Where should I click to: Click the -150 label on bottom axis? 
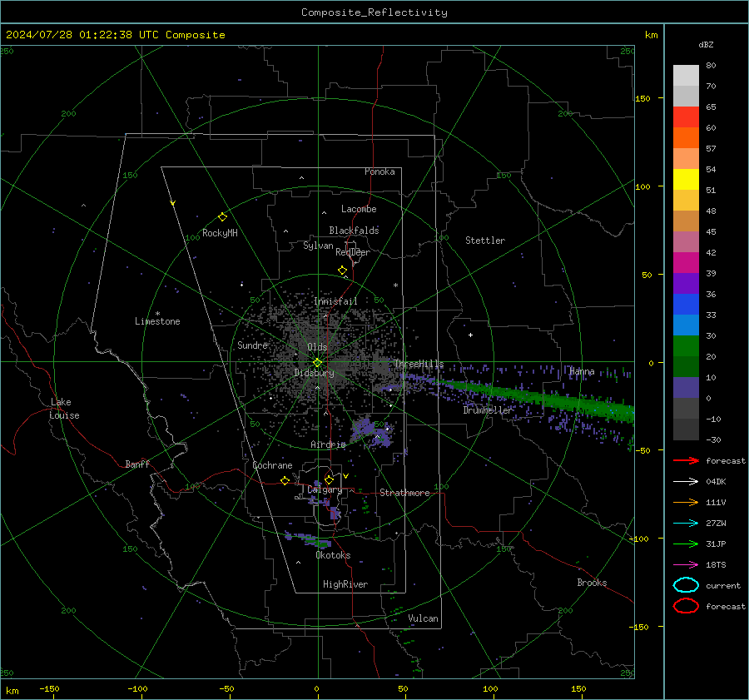tap(49, 688)
